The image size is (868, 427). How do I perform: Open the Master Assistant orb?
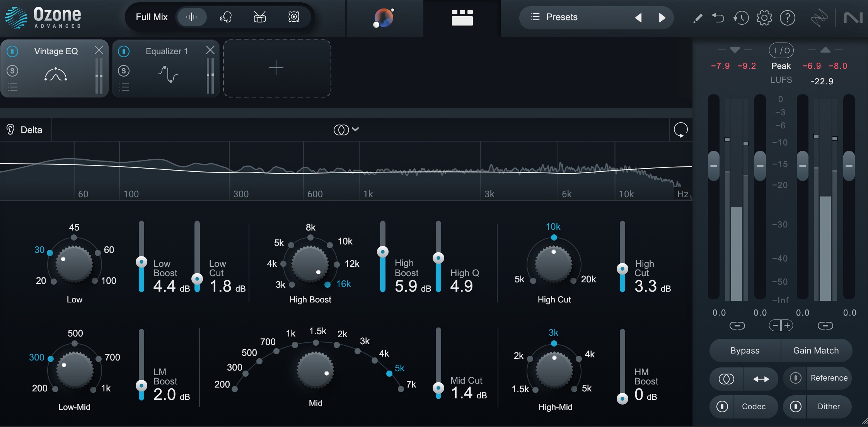click(384, 18)
